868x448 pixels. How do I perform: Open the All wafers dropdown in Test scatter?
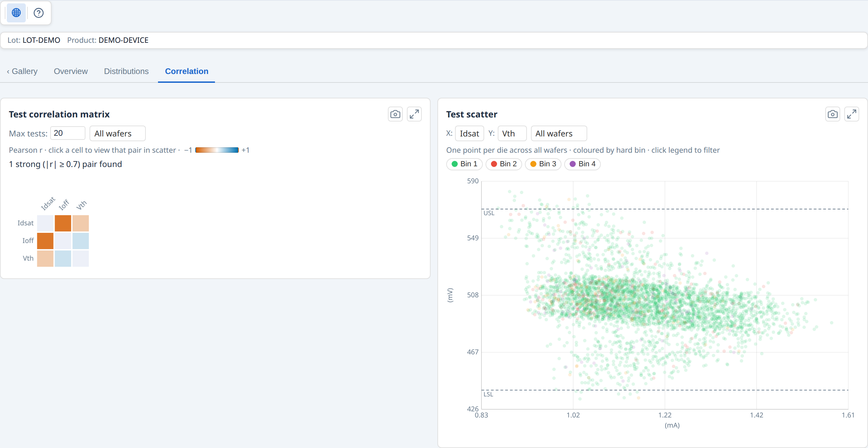(x=559, y=133)
